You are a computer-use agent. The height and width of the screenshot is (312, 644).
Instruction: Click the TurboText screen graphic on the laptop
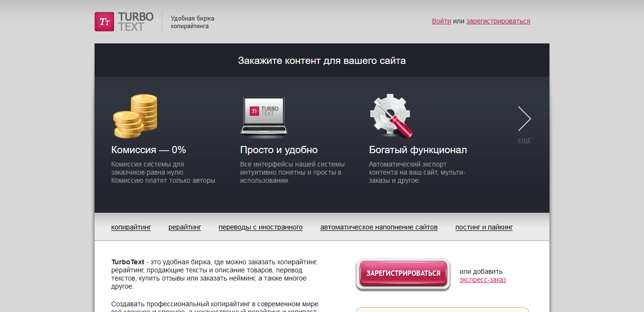(x=263, y=111)
